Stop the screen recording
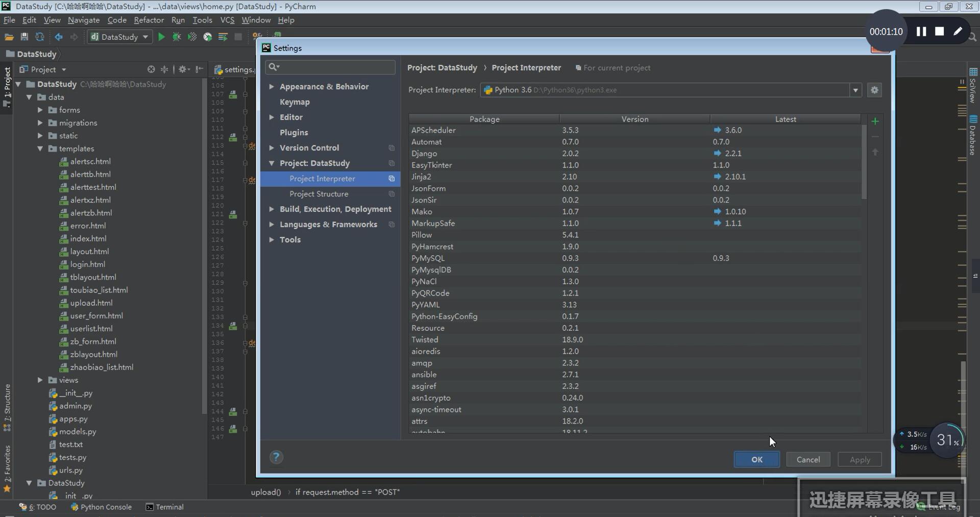This screenshot has height=517, width=980. pyautogui.click(x=939, y=32)
